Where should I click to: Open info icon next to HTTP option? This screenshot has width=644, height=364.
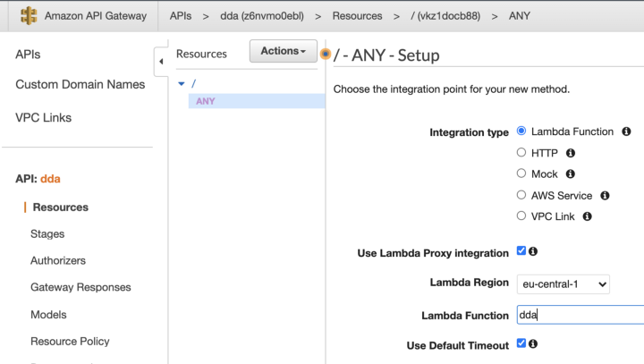tap(571, 153)
